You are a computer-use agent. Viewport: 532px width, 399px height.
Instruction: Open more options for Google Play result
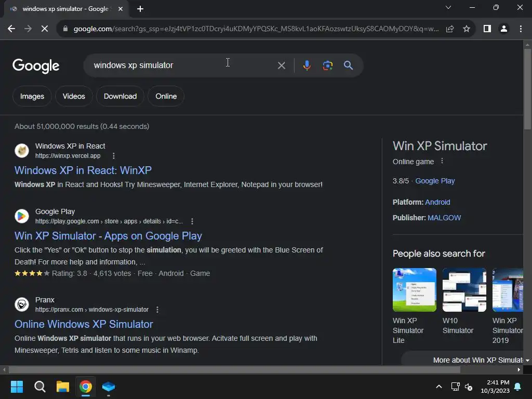[192, 221]
